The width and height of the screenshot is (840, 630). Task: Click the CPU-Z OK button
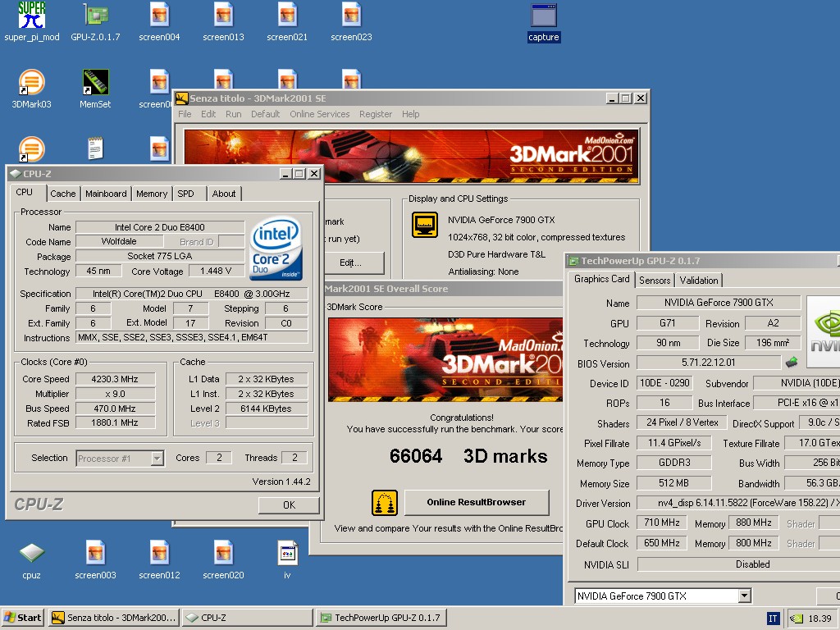click(289, 504)
